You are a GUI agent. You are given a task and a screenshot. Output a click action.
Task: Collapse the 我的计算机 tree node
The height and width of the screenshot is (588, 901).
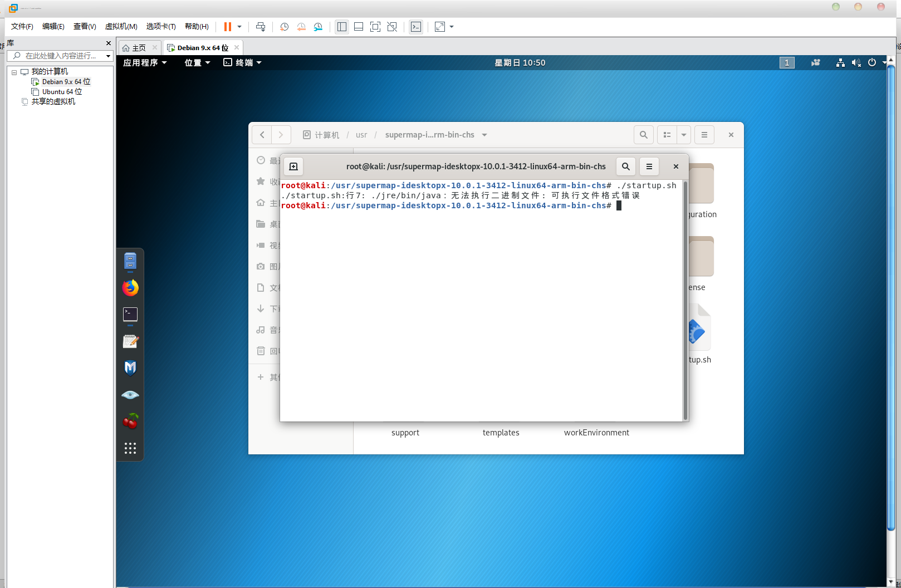(14, 72)
